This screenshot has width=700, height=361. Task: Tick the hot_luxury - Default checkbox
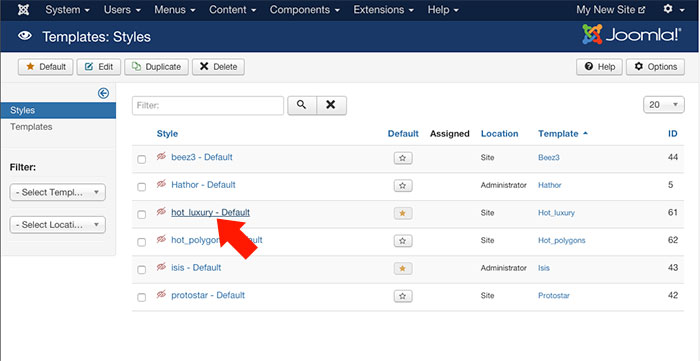point(142,215)
